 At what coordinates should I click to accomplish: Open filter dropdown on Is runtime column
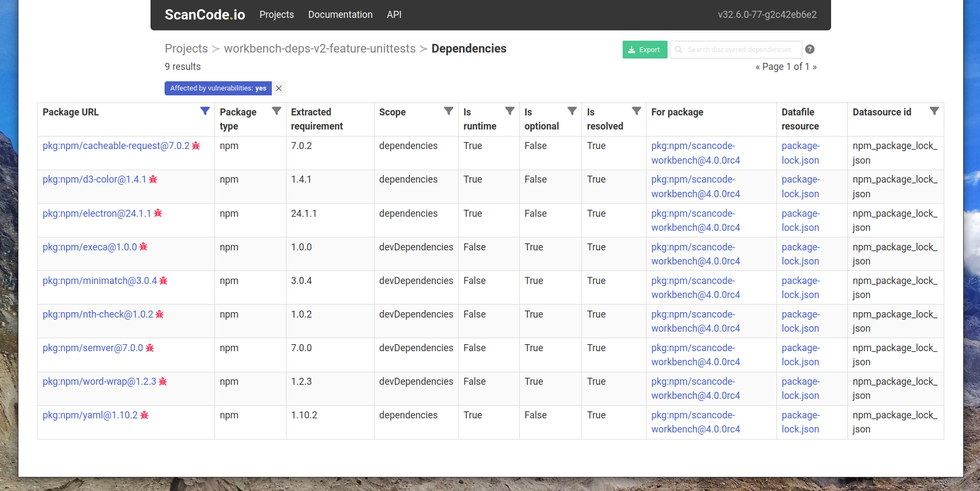pyautogui.click(x=509, y=111)
